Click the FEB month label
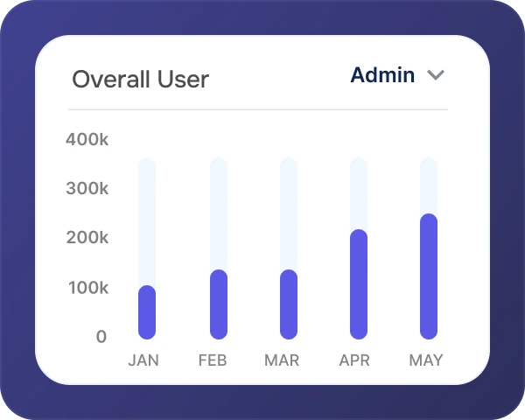Viewport: 525px width, 420px height. pos(213,360)
